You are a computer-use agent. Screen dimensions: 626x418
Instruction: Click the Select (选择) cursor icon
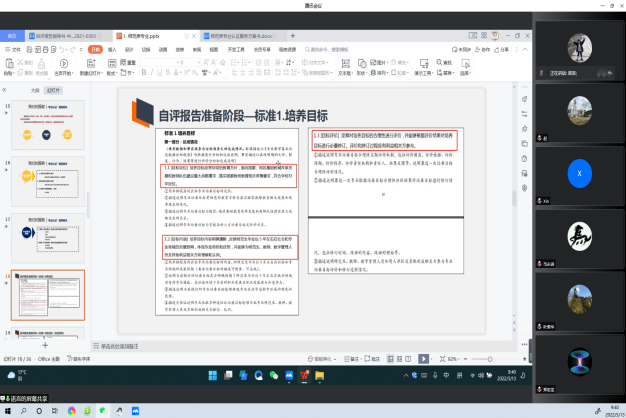(x=465, y=63)
